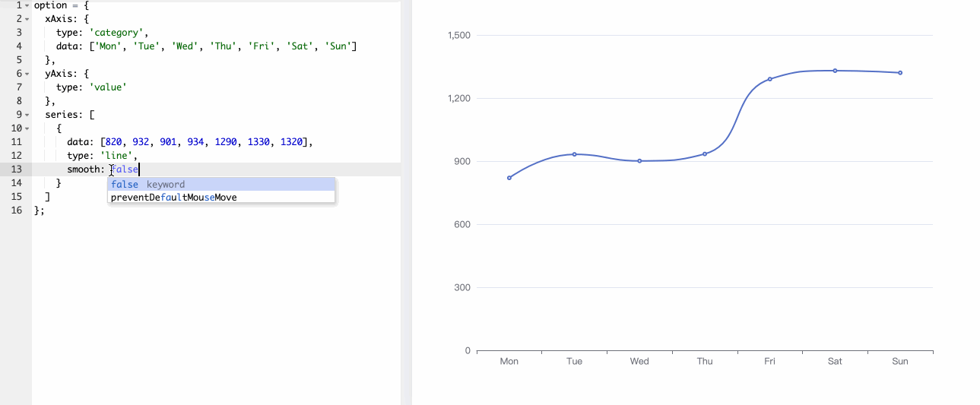Screen dimensions: 980x405
Task: Collapse the series item object on line 10
Action: tap(27, 128)
